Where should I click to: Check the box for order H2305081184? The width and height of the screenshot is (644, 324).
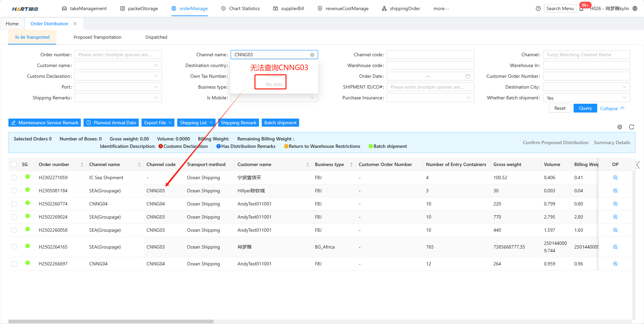(14, 191)
